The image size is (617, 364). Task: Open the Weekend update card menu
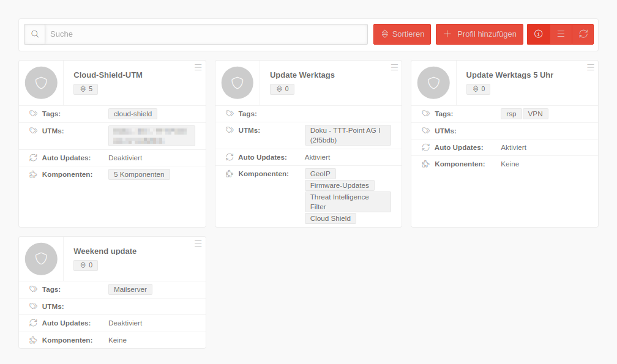click(x=198, y=243)
